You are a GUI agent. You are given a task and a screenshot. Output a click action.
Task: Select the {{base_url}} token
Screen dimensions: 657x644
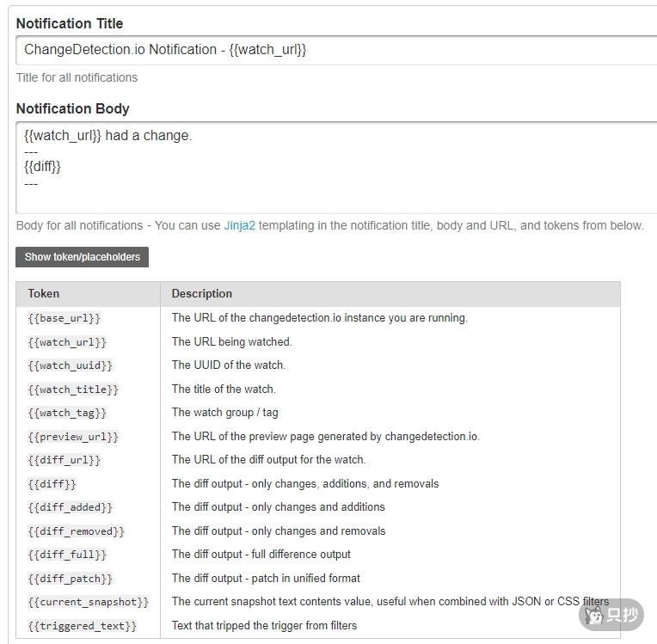pos(64,318)
